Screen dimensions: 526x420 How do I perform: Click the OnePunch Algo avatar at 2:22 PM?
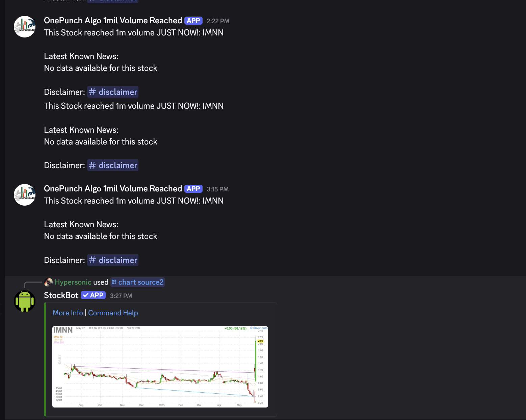pyautogui.click(x=25, y=27)
